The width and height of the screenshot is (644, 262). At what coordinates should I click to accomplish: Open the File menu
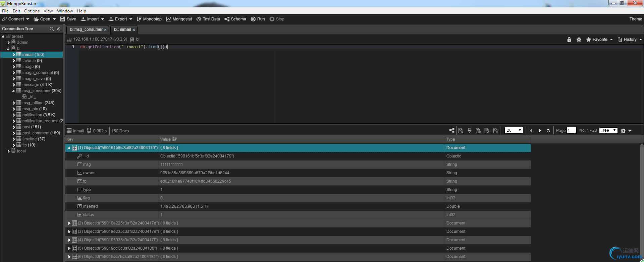[x=5, y=11]
